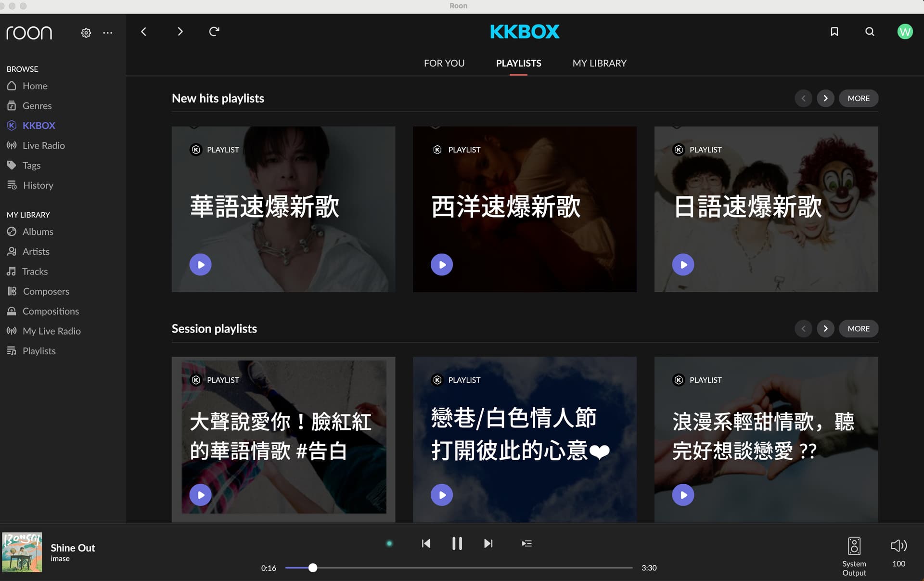Click MORE for Session playlists
The image size is (924, 581).
[x=858, y=328]
